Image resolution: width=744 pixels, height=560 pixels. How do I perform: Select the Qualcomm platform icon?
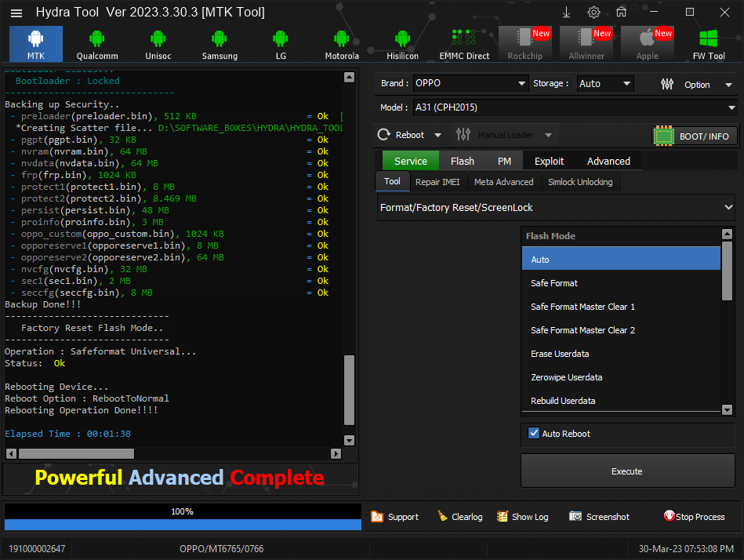coord(96,44)
